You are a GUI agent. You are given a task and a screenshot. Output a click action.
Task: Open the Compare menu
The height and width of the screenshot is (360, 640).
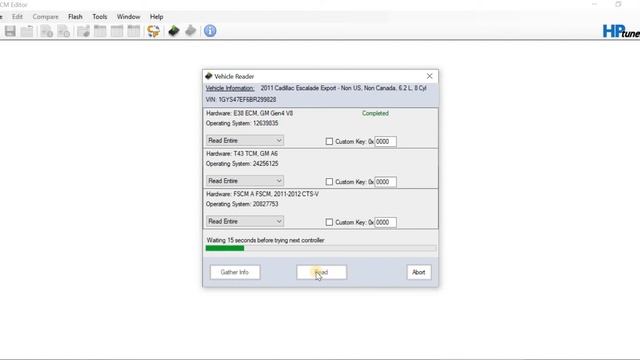click(x=45, y=17)
